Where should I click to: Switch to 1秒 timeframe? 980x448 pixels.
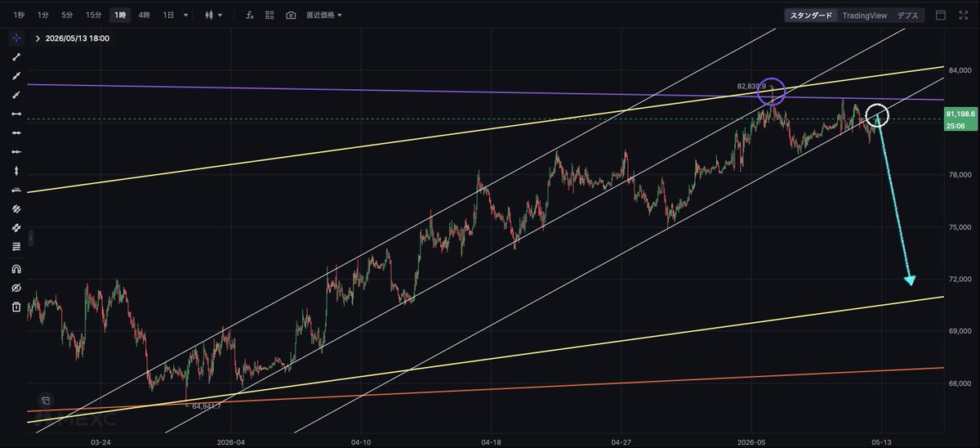click(x=18, y=15)
